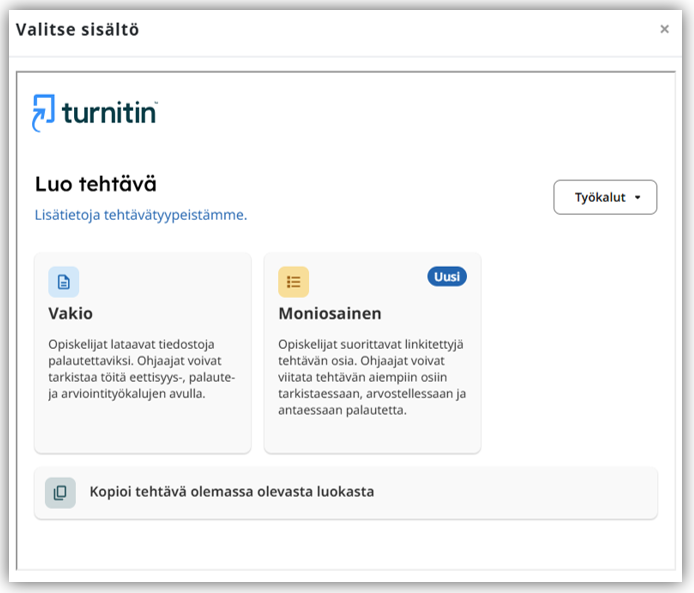Click the Valitse sisältö dialog title
The width and height of the screenshot is (694, 593).
point(77,30)
